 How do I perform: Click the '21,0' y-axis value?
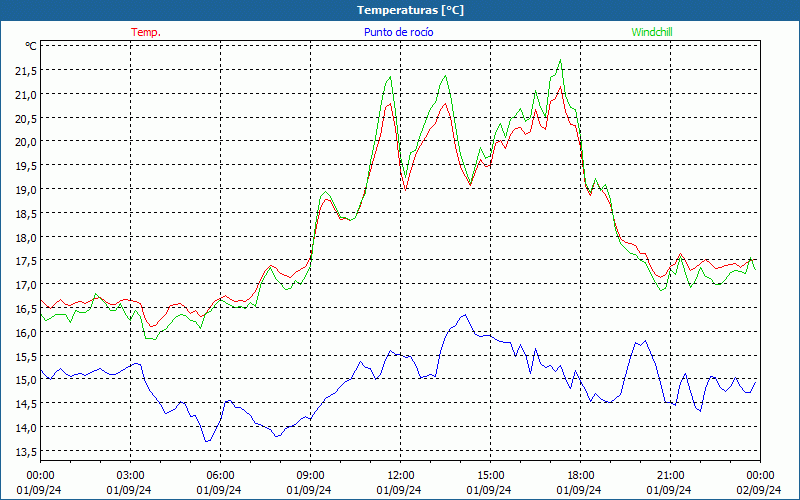(x=26, y=95)
